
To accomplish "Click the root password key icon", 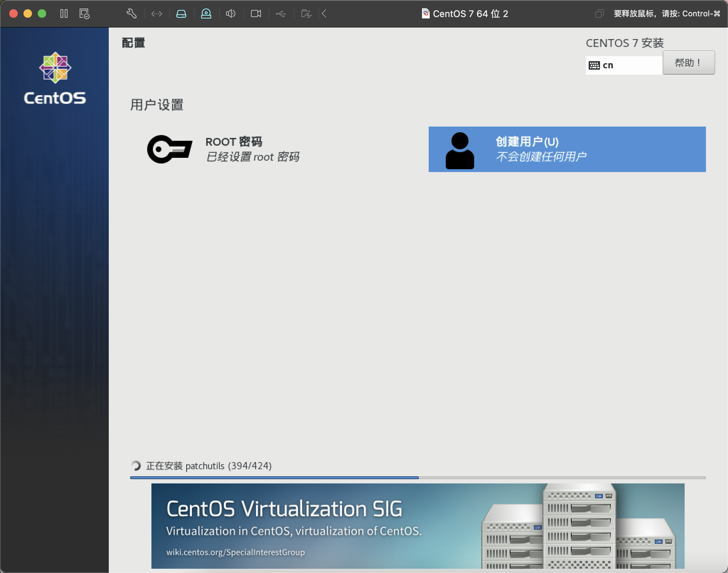I will [170, 149].
